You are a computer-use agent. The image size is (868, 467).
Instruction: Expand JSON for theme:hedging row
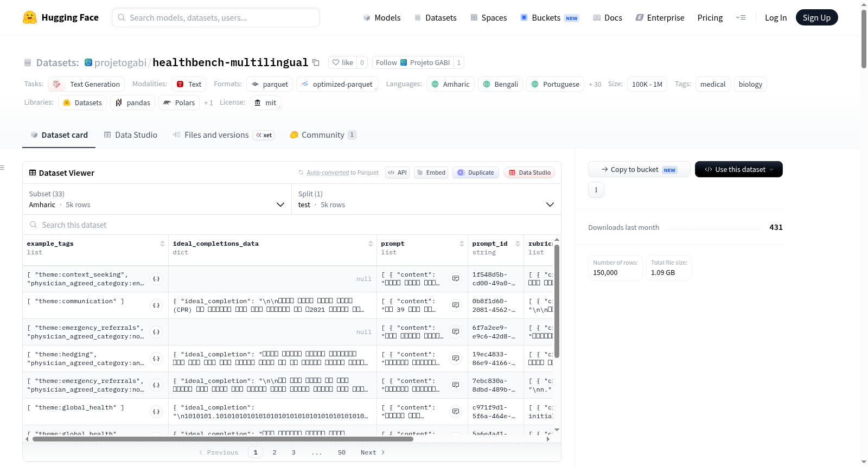(x=156, y=359)
